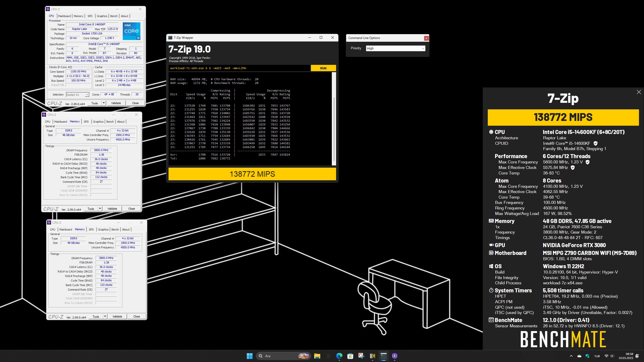Switch to CPU-Z via purple taskbar icon

[394, 356]
